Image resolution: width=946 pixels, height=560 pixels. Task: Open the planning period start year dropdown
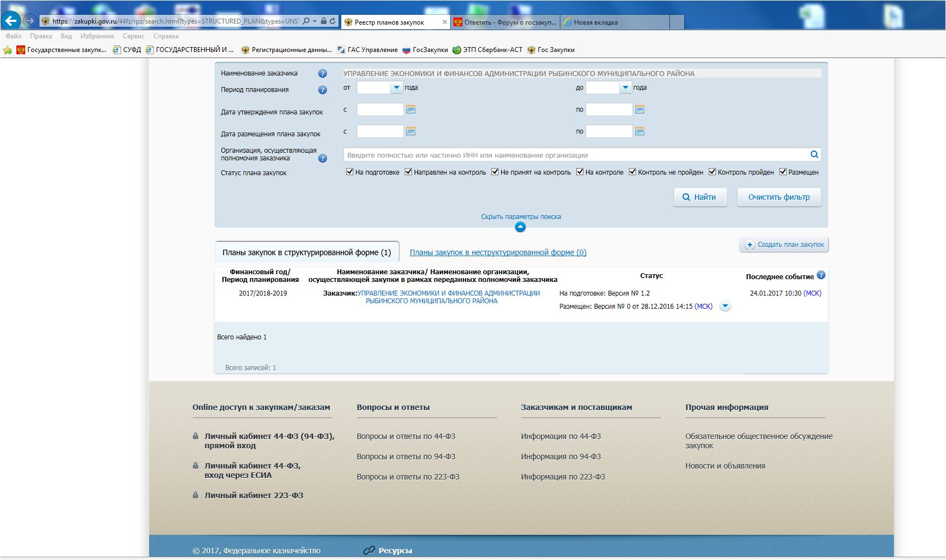(x=396, y=88)
